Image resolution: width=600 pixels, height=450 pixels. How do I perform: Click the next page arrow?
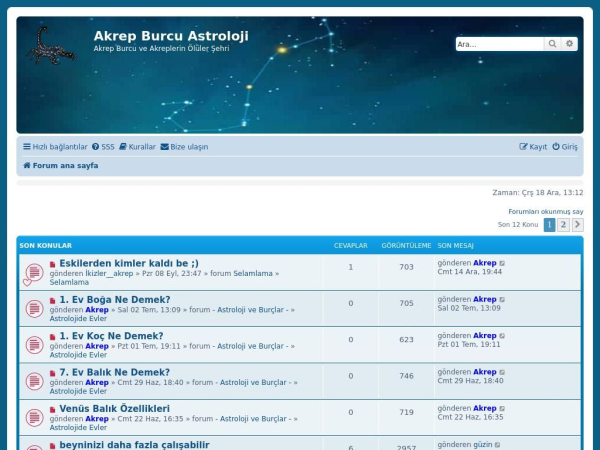(x=578, y=225)
